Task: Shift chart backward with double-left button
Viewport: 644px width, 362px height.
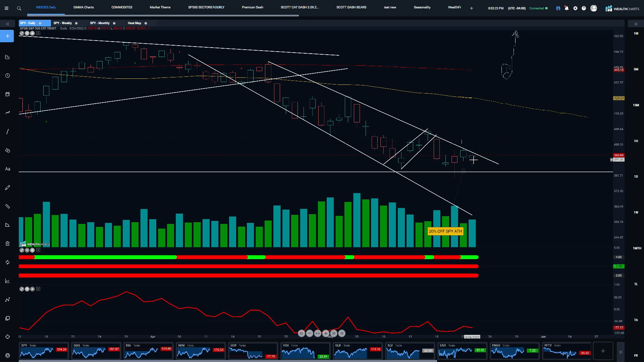Action: click(302, 333)
